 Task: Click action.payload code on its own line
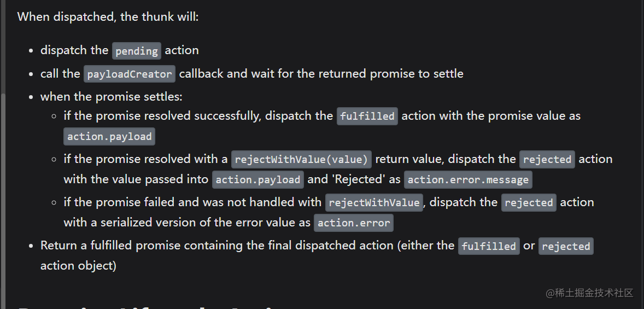pyautogui.click(x=109, y=136)
